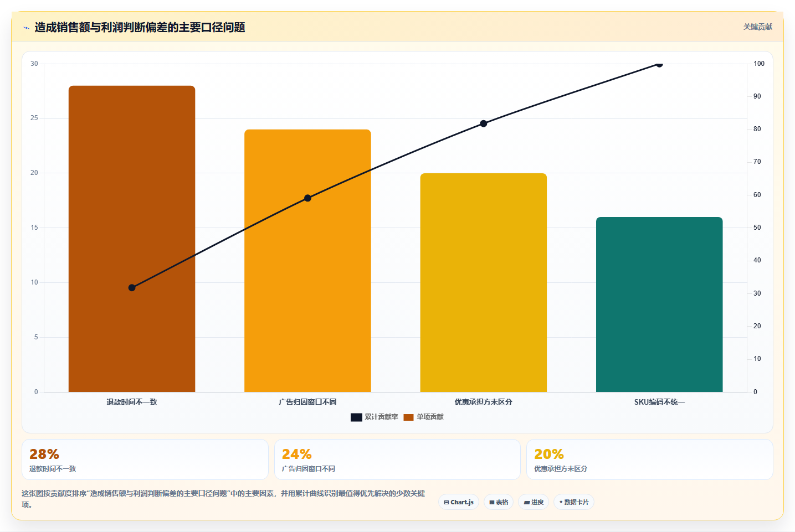Click the 数据卡片 chip
This screenshot has height=532, width=795.
(x=574, y=502)
